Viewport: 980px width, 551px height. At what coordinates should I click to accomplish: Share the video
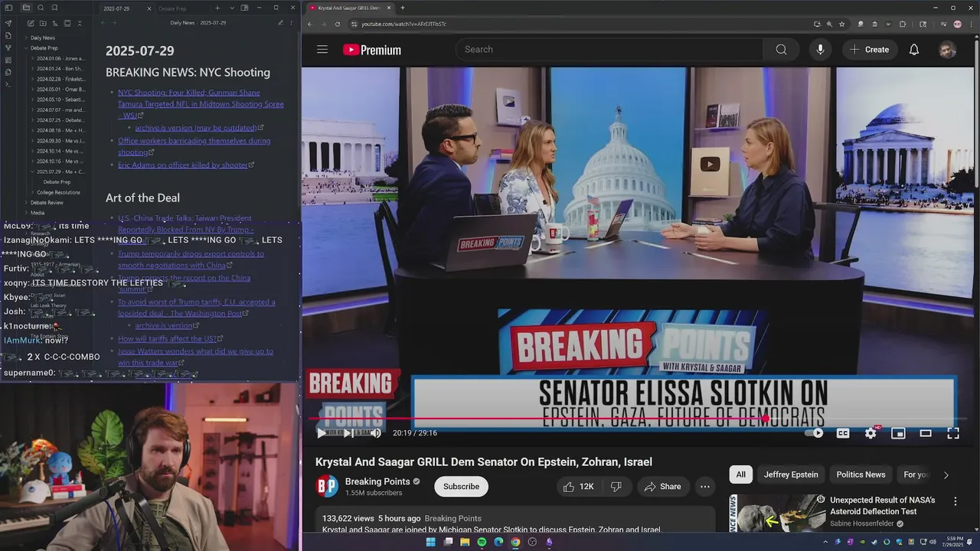click(x=662, y=487)
